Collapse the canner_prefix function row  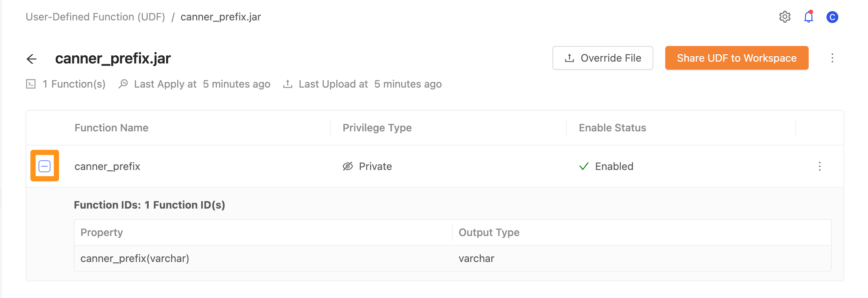coord(44,166)
